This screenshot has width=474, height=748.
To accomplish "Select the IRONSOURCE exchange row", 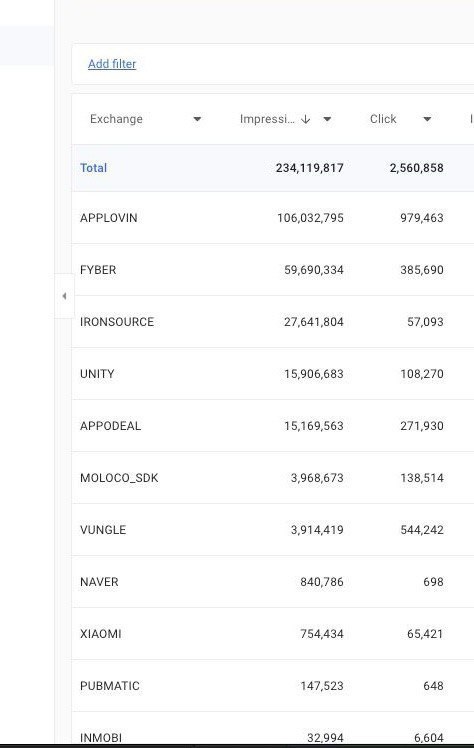I will (273, 322).
